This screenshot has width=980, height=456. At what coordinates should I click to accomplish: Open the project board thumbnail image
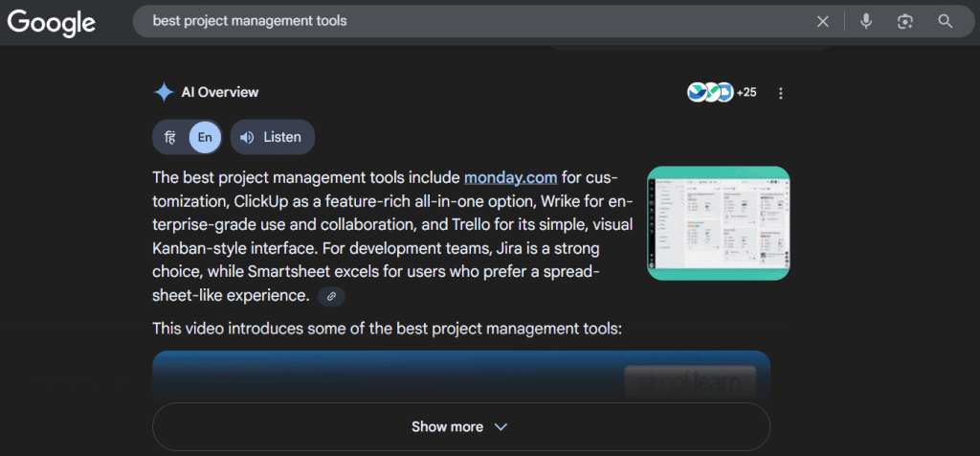pyautogui.click(x=718, y=223)
